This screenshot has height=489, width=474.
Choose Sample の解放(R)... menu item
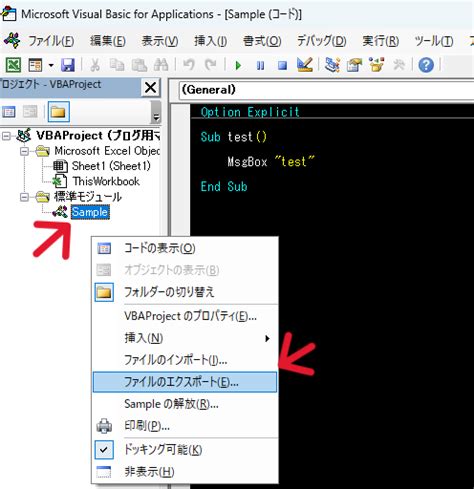pyautogui.click(x=185, y=404)
